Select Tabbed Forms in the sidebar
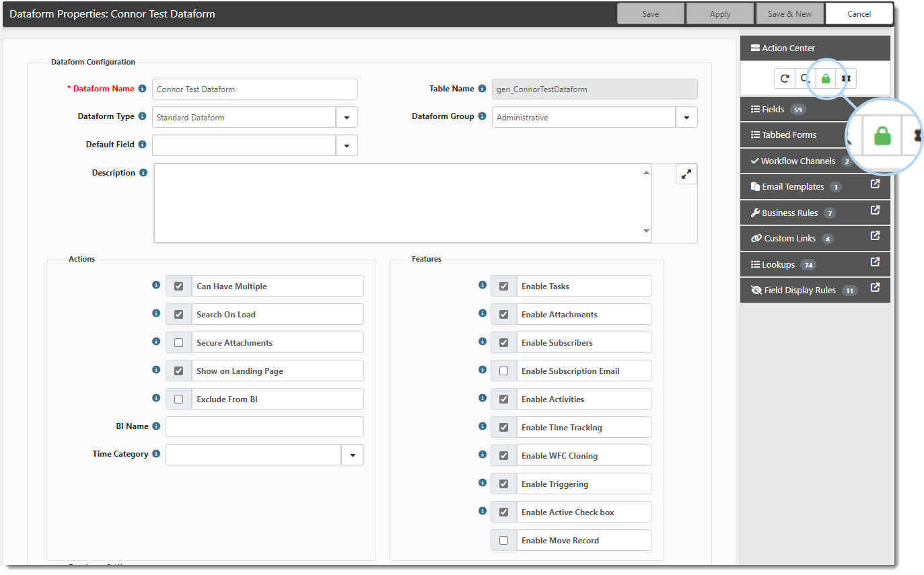Screen dimensions: 924x575 point(789,135)
